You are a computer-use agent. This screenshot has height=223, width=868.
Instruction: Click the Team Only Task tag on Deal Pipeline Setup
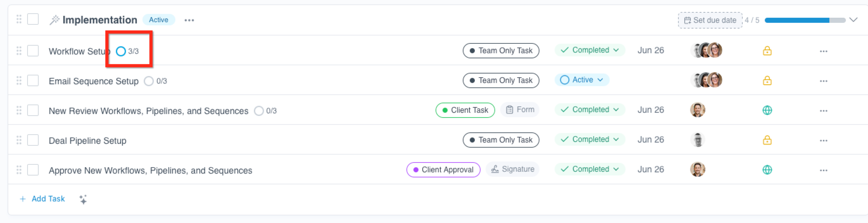(x=501, y=140)
